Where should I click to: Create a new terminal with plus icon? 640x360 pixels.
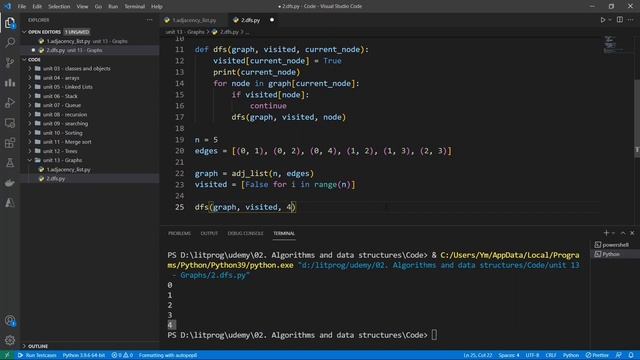(606, 233)
